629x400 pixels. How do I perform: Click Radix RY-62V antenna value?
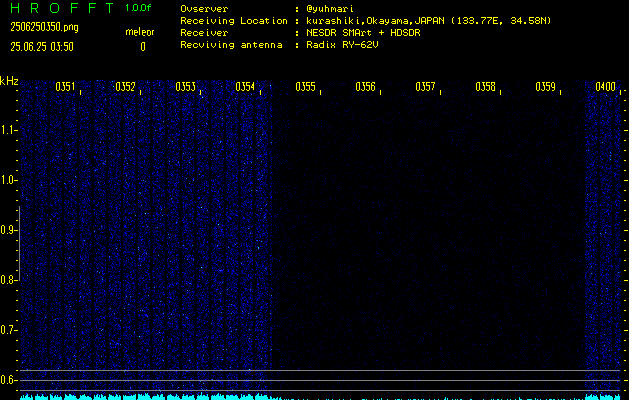click(x=342, y=45)
